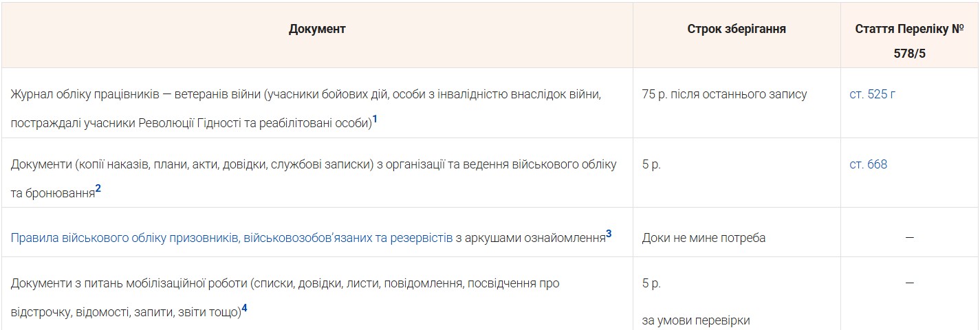
Task: Open footnote 4 after звіти тощо
Action: click(244, 309)
